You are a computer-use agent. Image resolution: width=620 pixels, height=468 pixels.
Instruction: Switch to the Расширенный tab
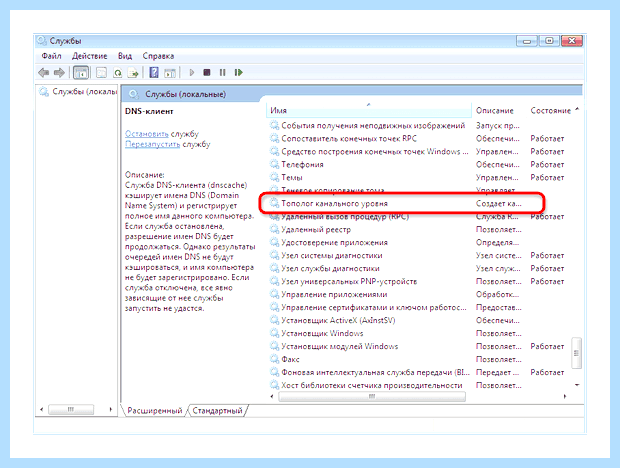click(155, 411)
